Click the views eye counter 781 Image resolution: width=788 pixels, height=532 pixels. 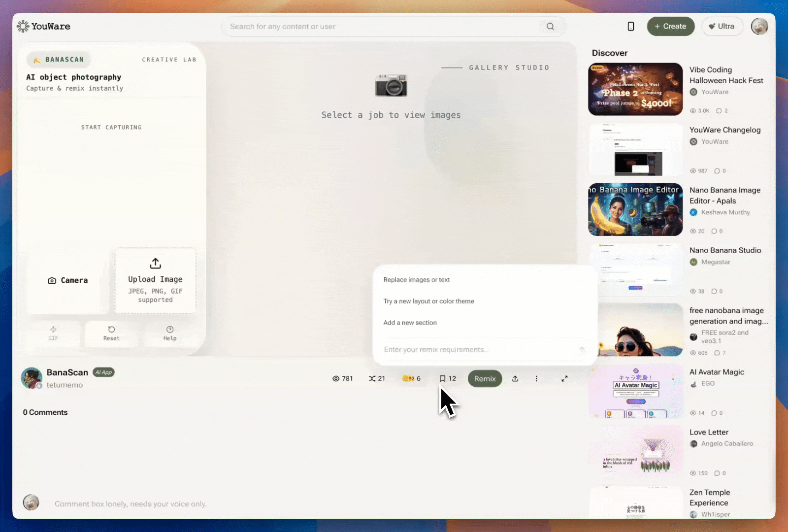pyautogui.click(x=342, y=378)
